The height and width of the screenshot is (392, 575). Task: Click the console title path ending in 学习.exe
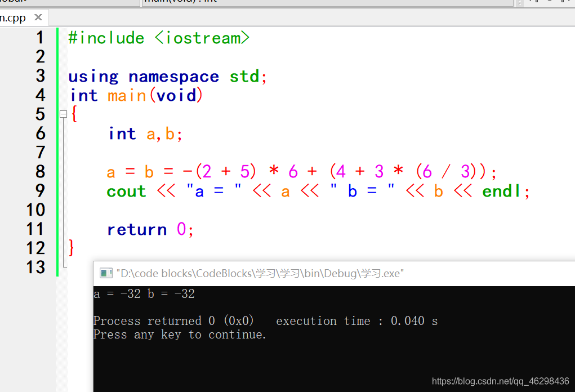point(260,274)
